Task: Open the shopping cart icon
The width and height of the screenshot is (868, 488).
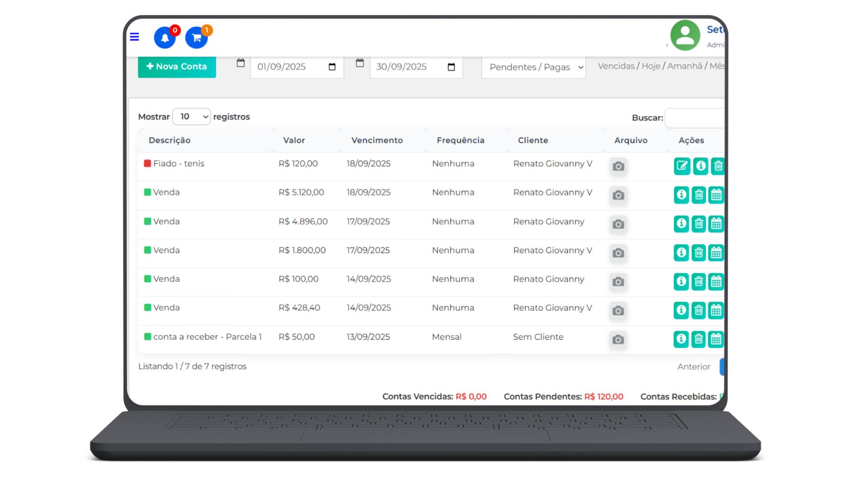Action: click(x=196, y=38)
